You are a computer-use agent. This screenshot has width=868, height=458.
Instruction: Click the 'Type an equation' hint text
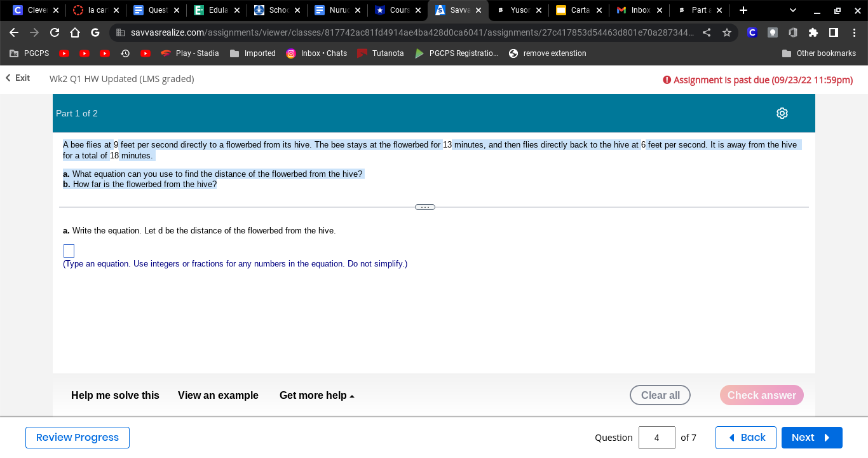click(235, 264)
